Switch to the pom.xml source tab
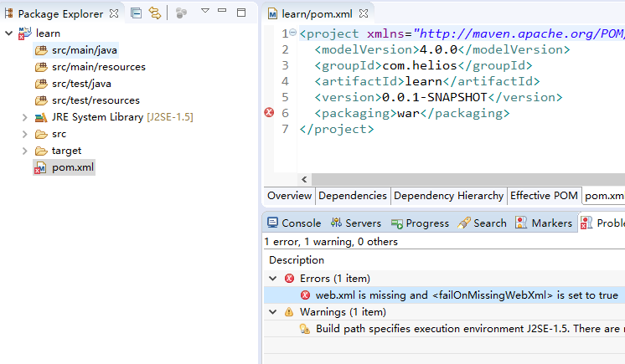This screenshot has width=625, height=364. tap(604, 196)
